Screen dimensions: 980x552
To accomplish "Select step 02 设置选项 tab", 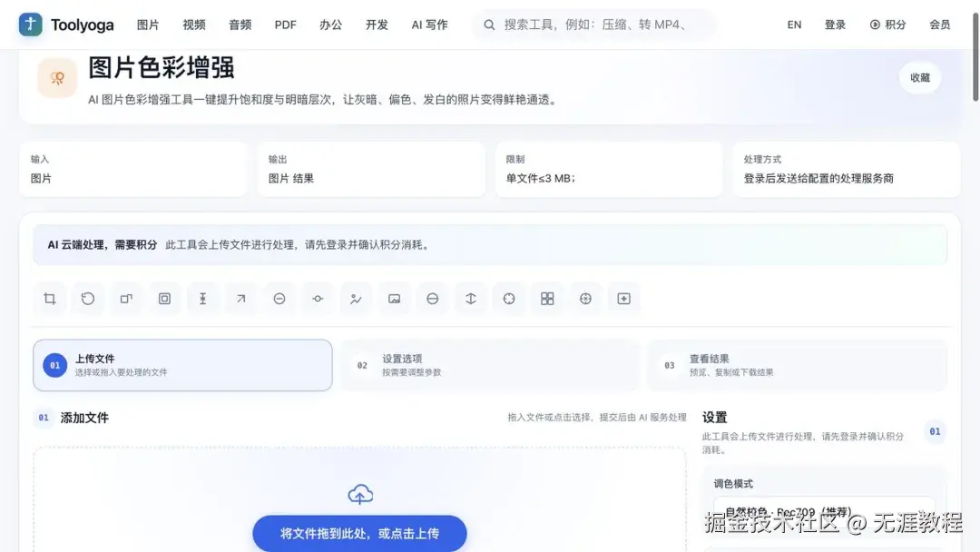I will tap(490, 365).
